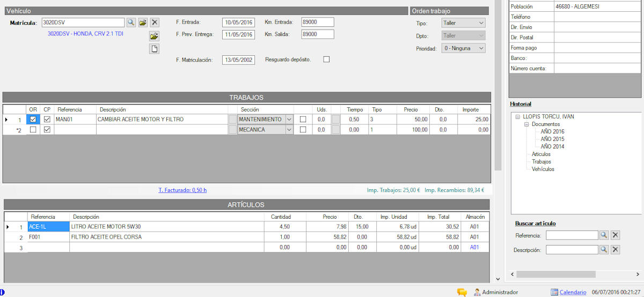Uncheck CP checkbox for MAN01 row
The height and width of the screenshot is (297, 644).
47,119
